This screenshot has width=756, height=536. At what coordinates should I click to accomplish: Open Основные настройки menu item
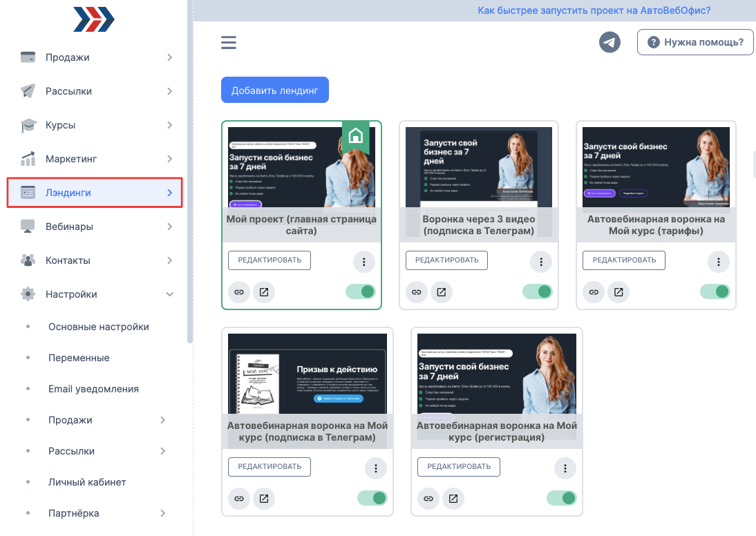[x=98, y=327]
